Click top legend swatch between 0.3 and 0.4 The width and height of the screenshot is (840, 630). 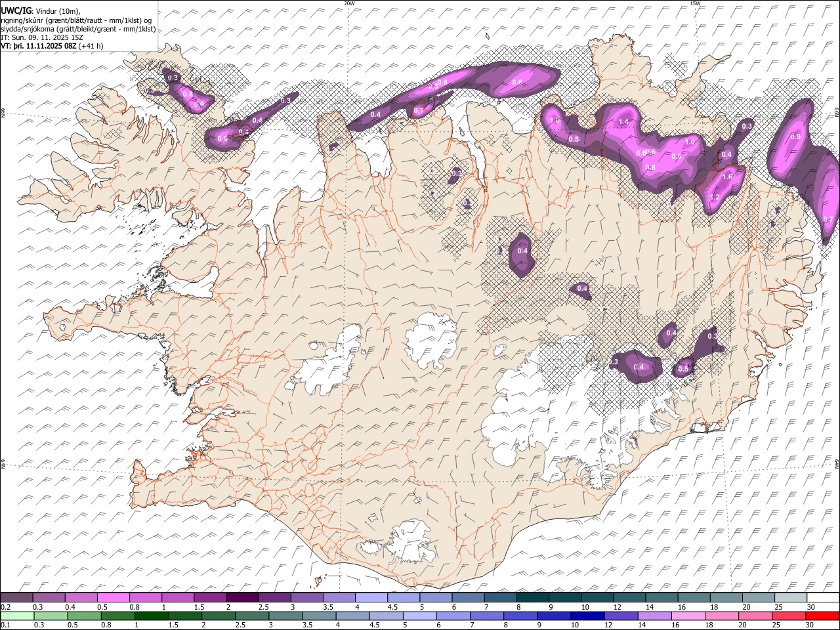[x=49, y=597]
